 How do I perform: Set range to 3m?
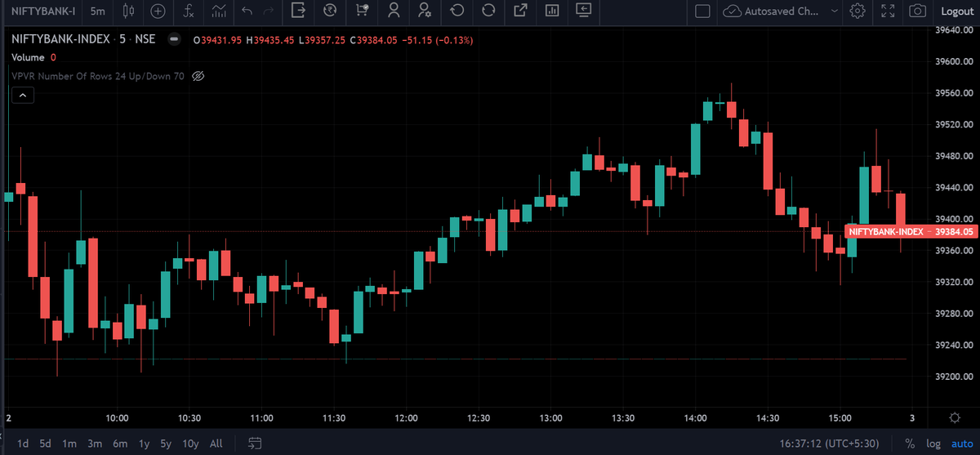click(x=95, y=444)
